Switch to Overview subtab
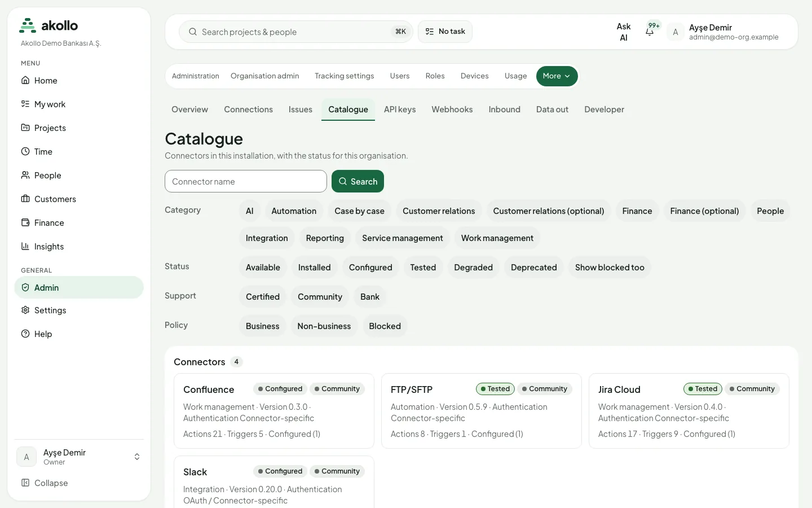Screen dimensions: 812x508 (x=190, y=110)
